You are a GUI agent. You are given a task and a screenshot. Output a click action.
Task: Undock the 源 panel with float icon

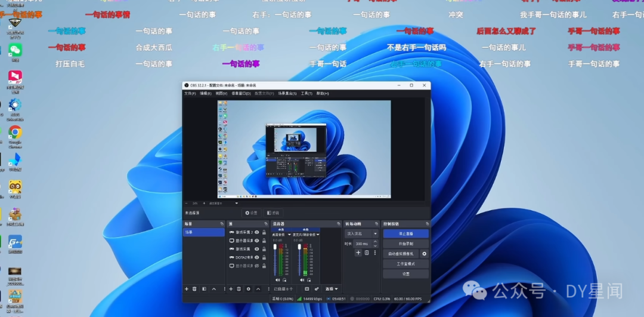tap(266, 224)
